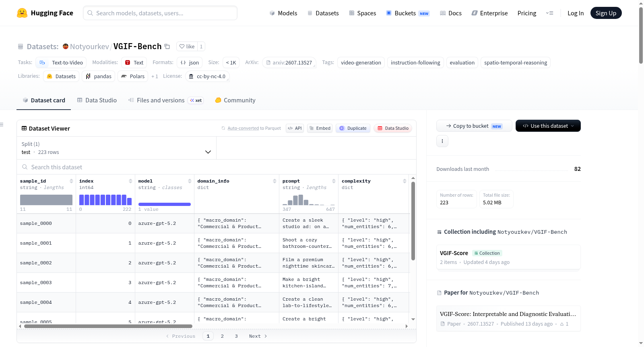Click the prompt lengths histogram

pyautogui.click(x=309, y=200)
